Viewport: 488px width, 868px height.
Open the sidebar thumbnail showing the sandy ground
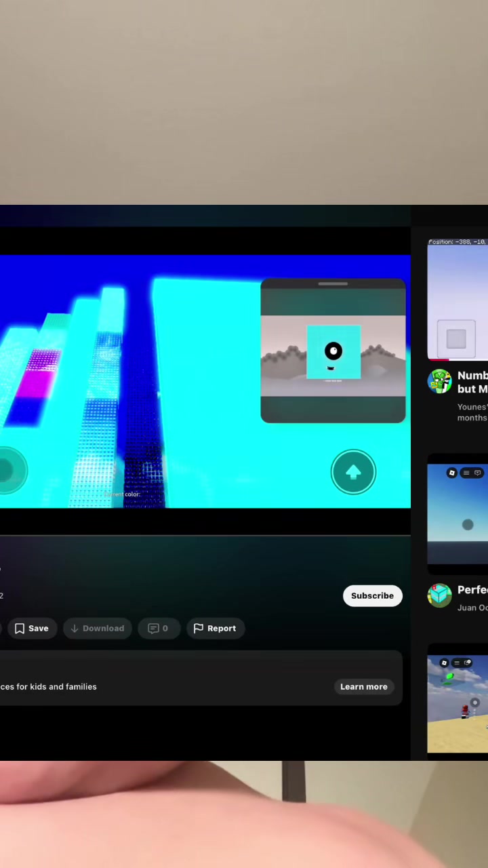point(457,704)
